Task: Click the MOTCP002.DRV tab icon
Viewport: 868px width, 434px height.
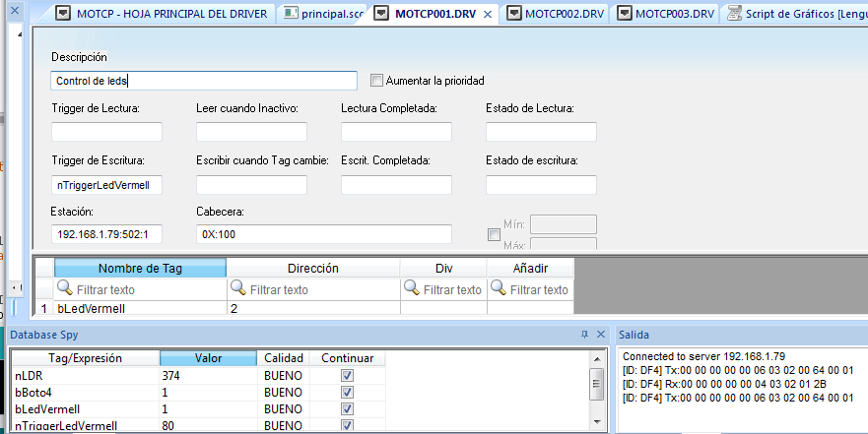Action: click(x=514, y=13)
